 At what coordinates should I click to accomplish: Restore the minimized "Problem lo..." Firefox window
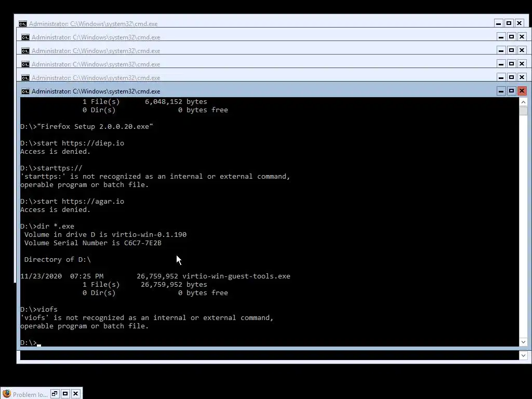[55, 394]
